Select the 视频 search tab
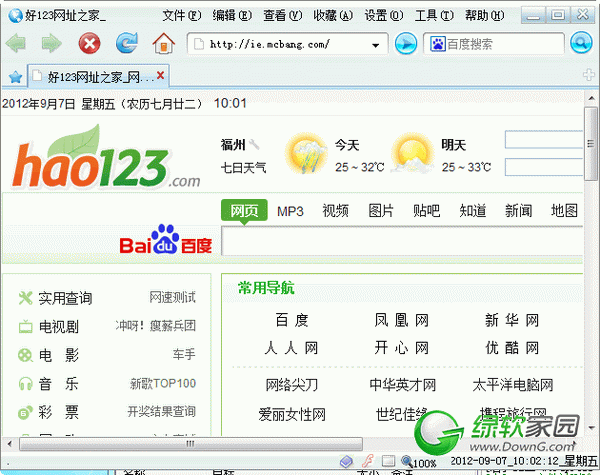Screen dimensions: 600x475 [x=336, y=211]
